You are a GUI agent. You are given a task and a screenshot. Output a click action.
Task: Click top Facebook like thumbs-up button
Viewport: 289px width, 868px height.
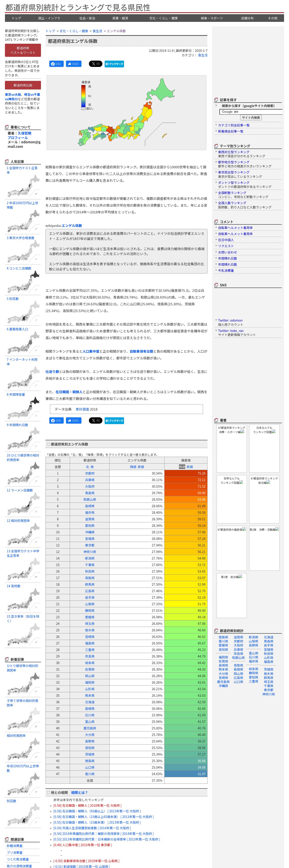pos(73,64)
